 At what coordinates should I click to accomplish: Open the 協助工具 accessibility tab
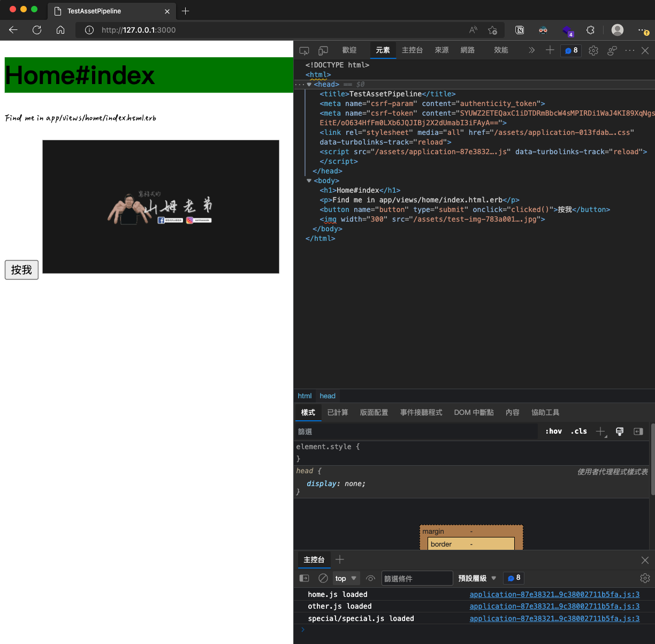(545, 412)
